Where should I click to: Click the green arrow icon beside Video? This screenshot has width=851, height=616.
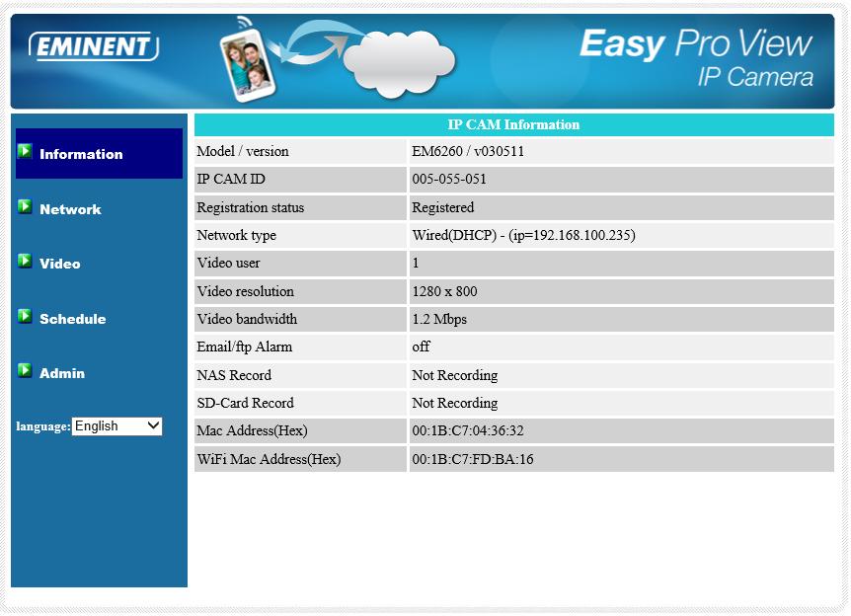(x=25, y=261)
